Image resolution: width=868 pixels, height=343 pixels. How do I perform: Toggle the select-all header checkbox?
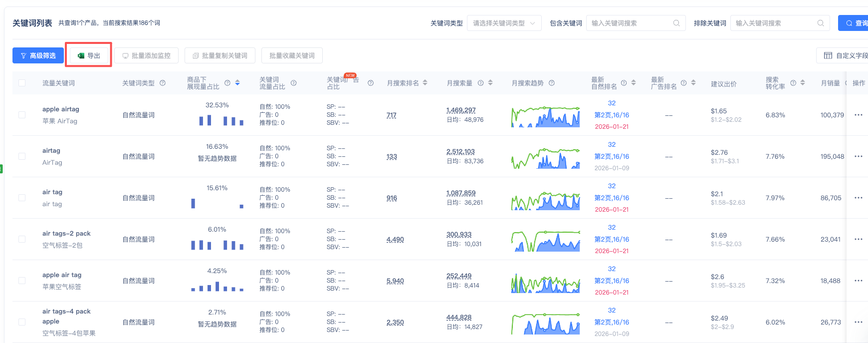pyautogui.click(x=22, y=83)
